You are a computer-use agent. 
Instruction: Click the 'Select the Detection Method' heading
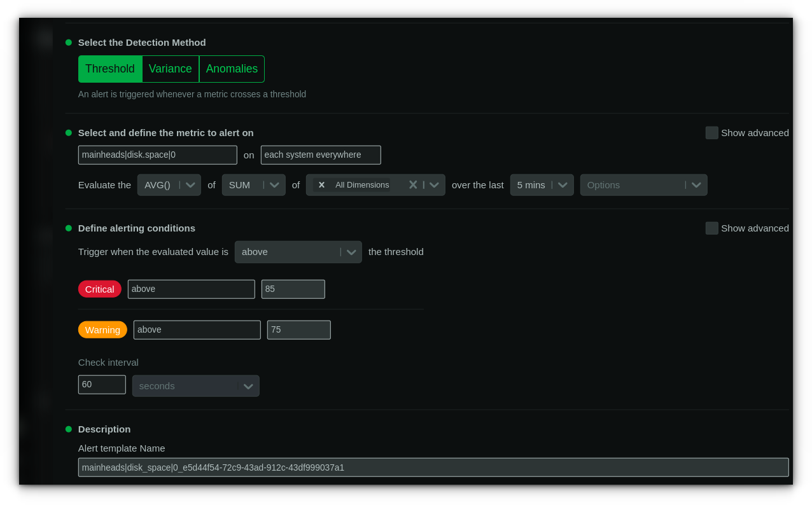tap(142, 43)
